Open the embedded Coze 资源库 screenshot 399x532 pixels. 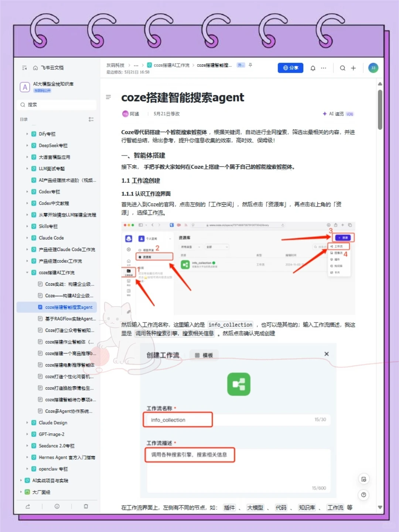point(238,268)
